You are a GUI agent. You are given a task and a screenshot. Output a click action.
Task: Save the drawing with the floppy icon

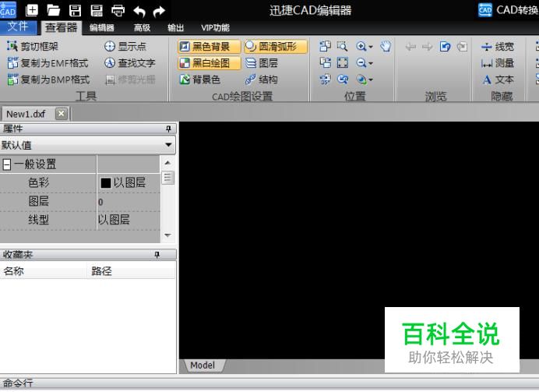pyautogui.click(x=75, y=10)
